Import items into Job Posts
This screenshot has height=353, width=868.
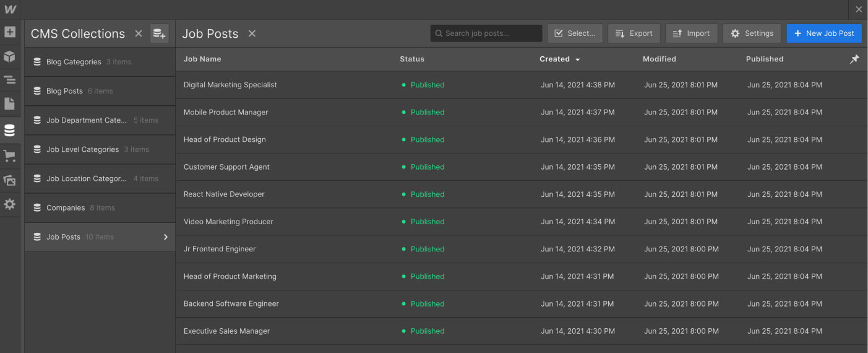point(692,33)
